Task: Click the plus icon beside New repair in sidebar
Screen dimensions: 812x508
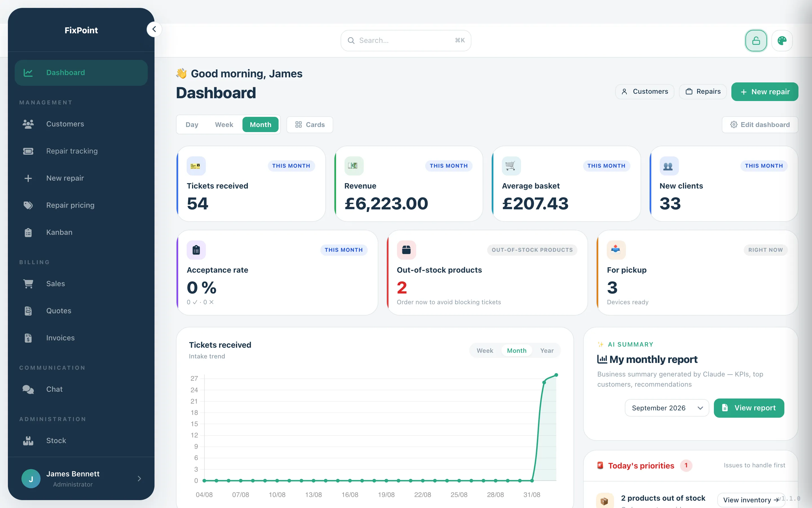Action: click(x=28, y=178)
